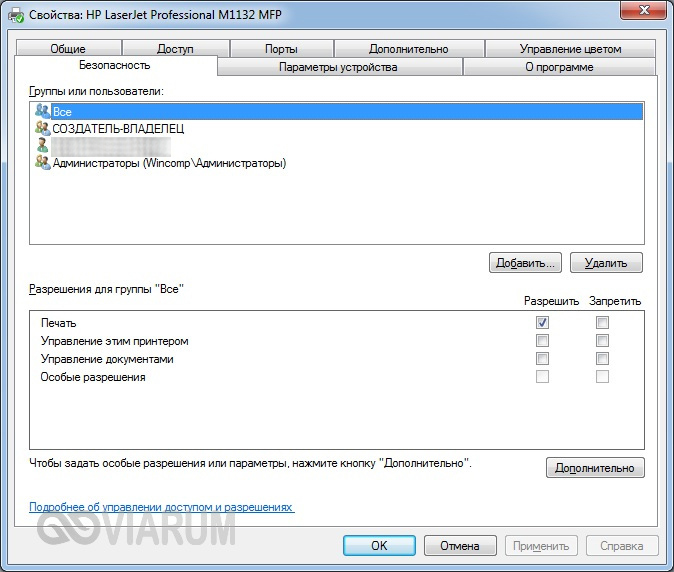Check Deny for 'Печать' permission
Image resolution: width=674 pixels, height=572 pixels.
pyautogui.click(x=602, y=323)
